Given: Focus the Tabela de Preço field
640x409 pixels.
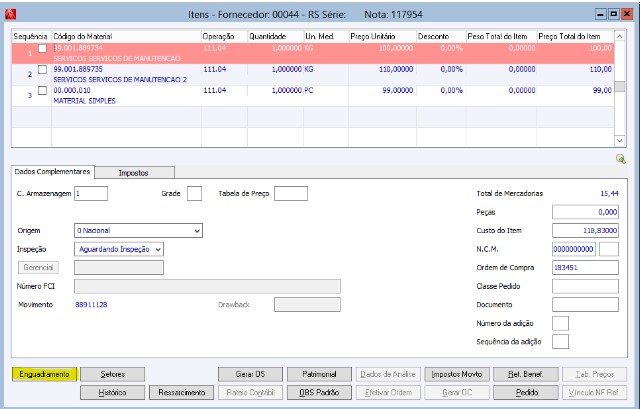Looking at the screenshot, I should pos(291,193).
